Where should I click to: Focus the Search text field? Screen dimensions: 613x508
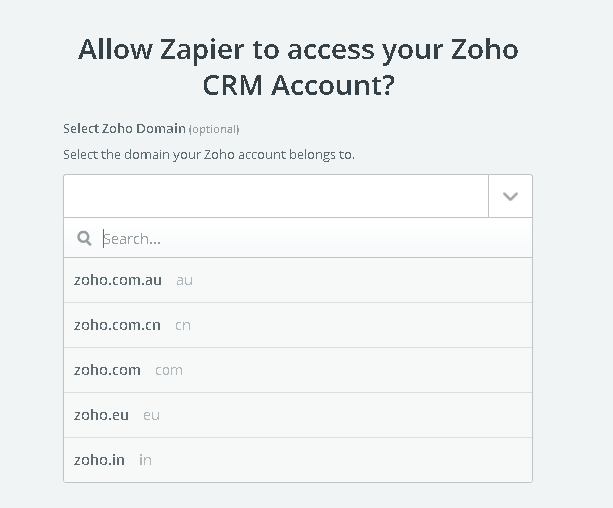pyautogui.click(x=310, y=238)
